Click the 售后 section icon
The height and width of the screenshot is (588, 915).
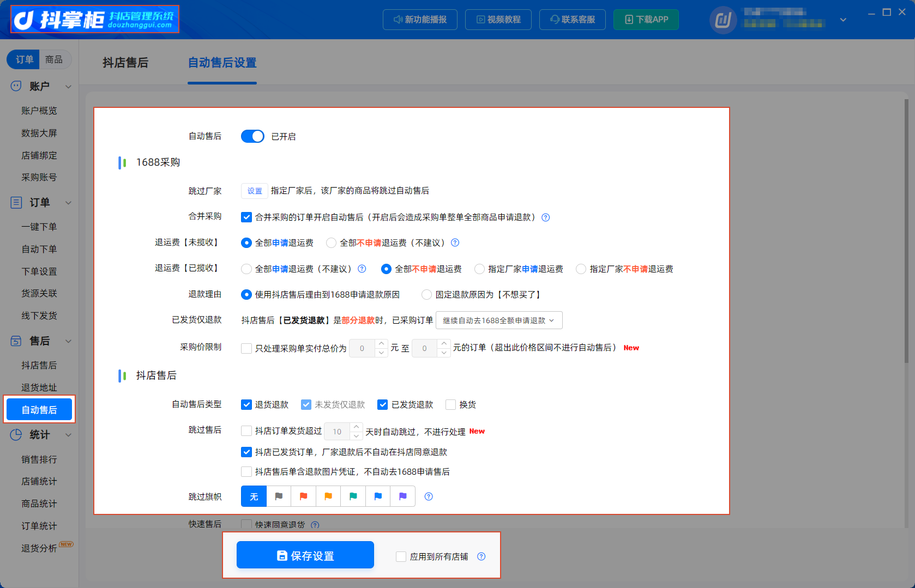click(16, 341)
